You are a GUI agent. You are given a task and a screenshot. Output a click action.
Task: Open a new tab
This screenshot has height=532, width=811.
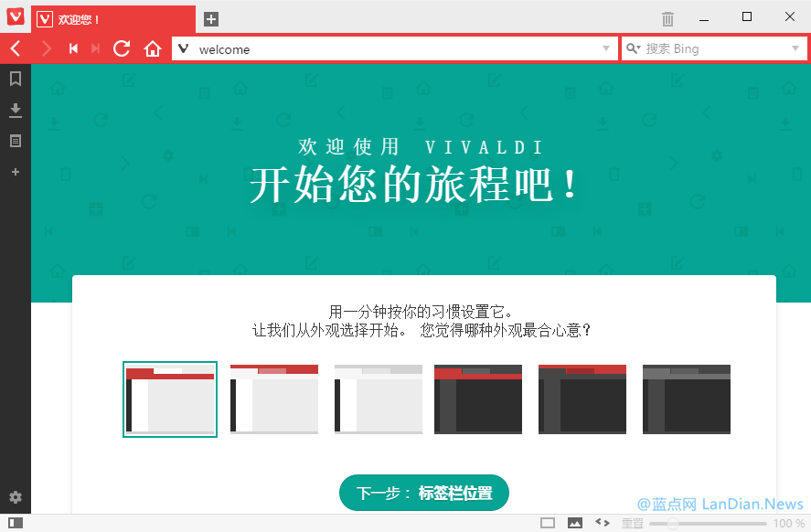(x=210, y=19)
